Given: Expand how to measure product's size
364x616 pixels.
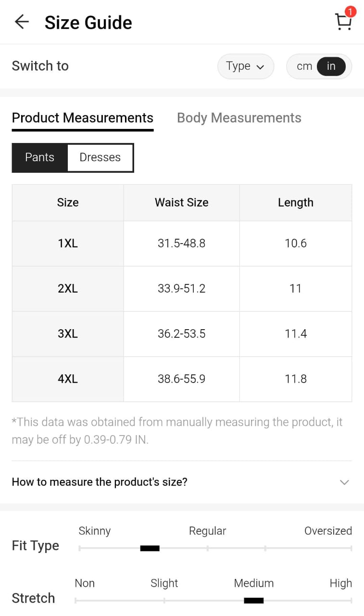Looking at the screenshot, I should (100, 482).
